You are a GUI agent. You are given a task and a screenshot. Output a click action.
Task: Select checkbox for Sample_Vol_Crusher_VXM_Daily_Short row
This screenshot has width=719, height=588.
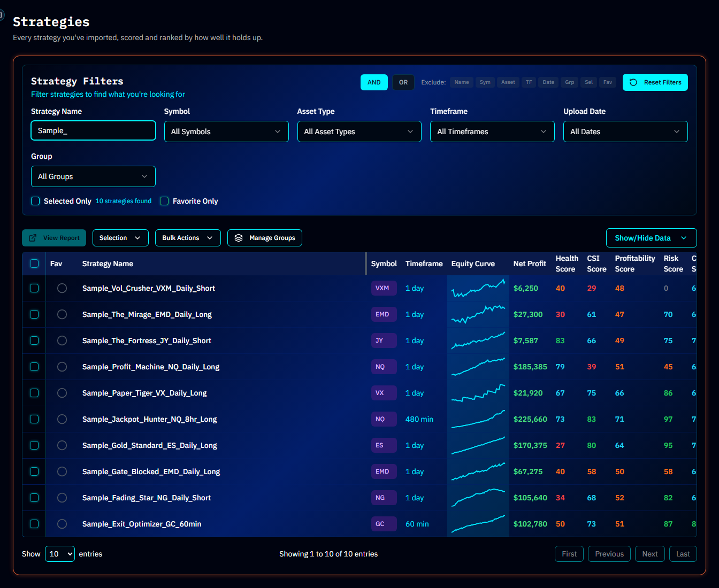(34, 288)
